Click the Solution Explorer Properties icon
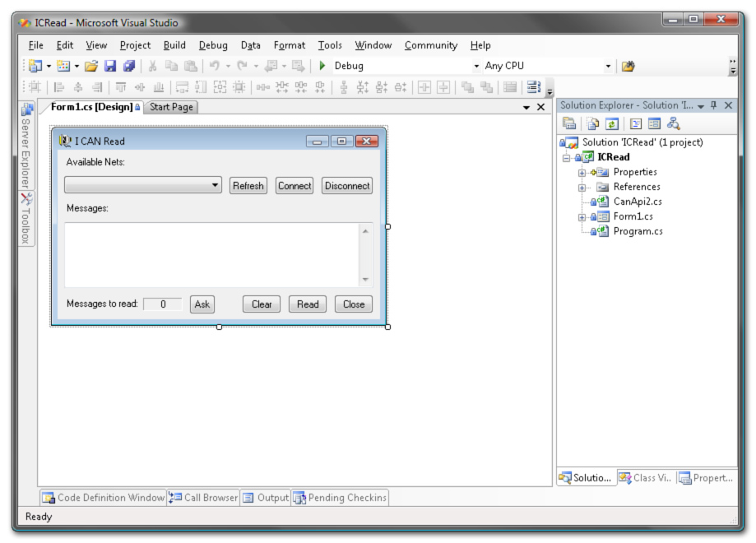756x543 pixels. pos(569,123)
